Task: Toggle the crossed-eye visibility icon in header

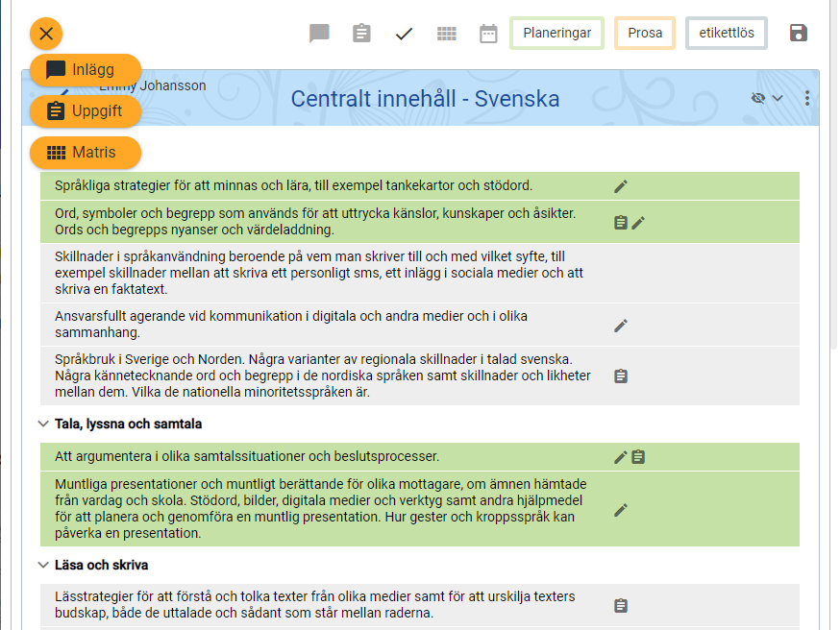Action: [x=758, y=98]
